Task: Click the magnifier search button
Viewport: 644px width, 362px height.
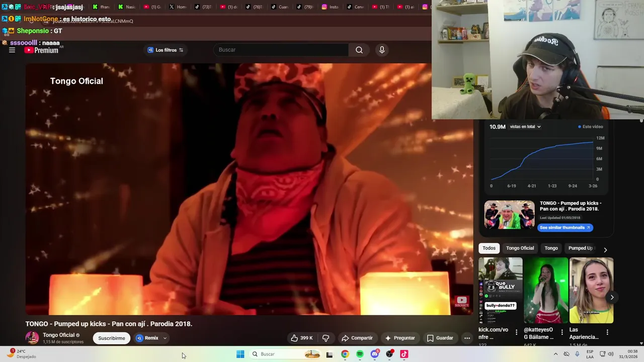Action: 359,50
